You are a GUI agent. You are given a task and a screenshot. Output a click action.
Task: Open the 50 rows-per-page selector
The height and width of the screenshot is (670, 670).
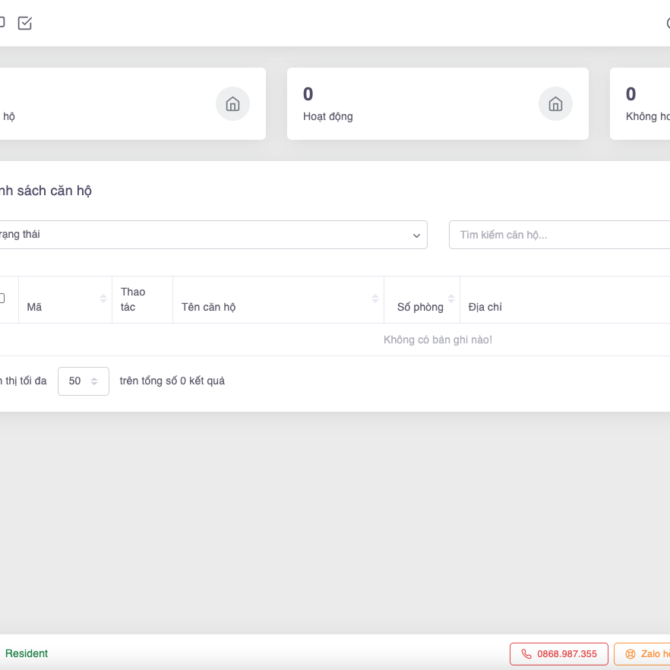click(83, 381)
